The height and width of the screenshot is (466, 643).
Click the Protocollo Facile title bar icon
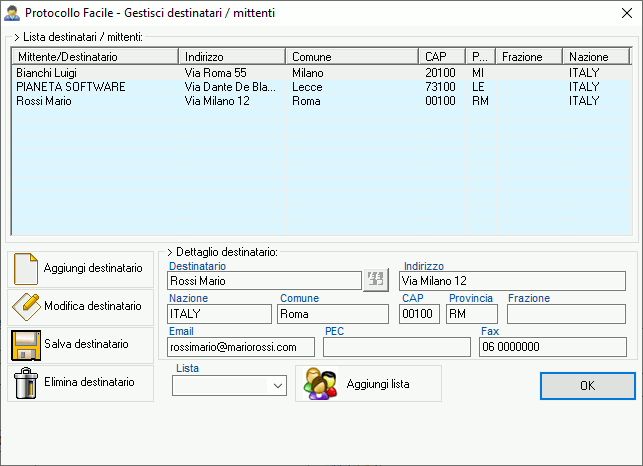(x=13, y=13)
